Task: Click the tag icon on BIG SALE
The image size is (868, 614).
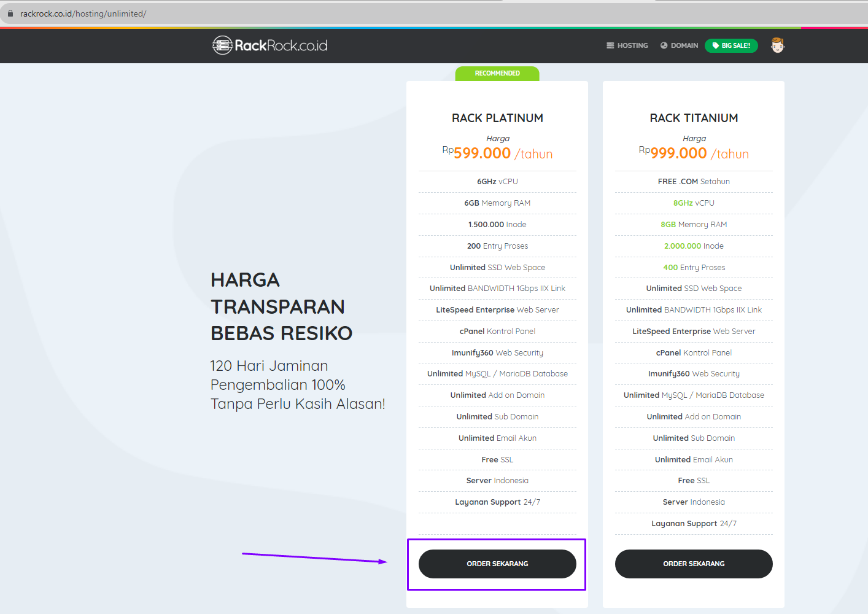Action: coord(715,45)
